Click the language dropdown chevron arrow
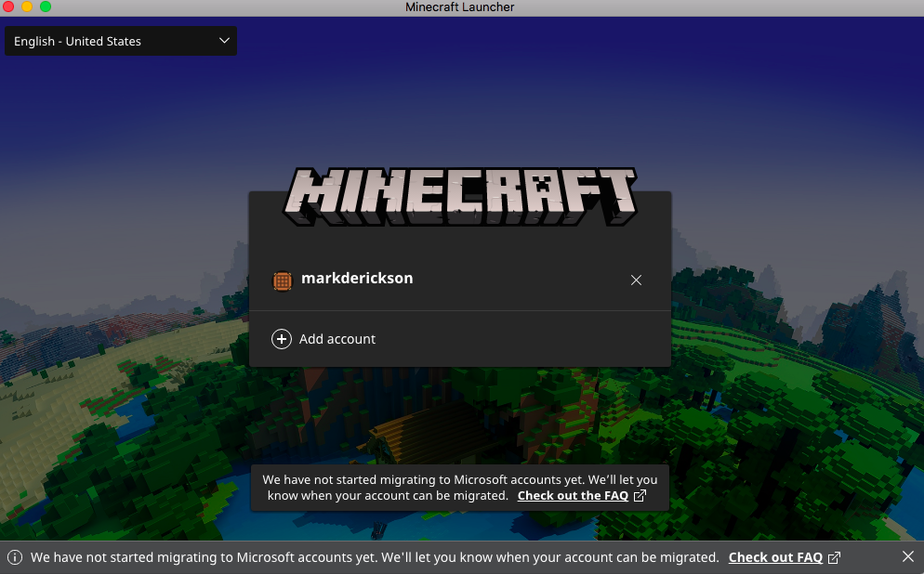The height and width of the screenshot is (574, 924). [x=224, y=41]
